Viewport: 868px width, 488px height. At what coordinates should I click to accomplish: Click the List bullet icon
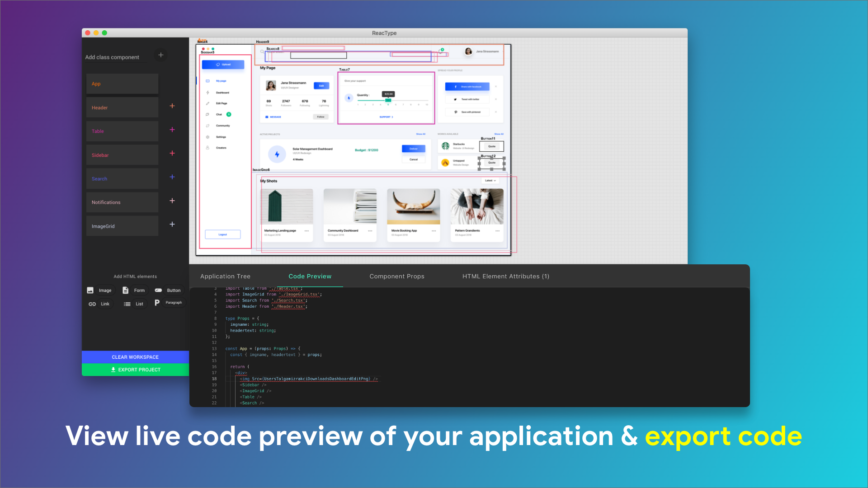click(127, 304)
